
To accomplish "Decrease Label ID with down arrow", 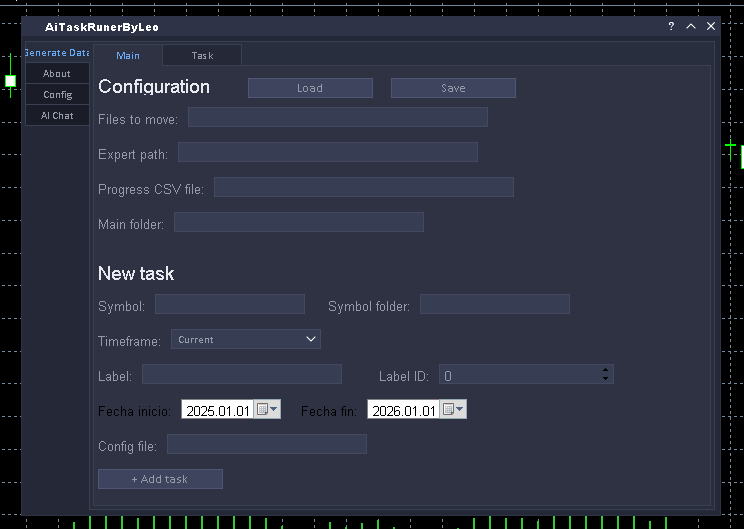I will 605,379.
